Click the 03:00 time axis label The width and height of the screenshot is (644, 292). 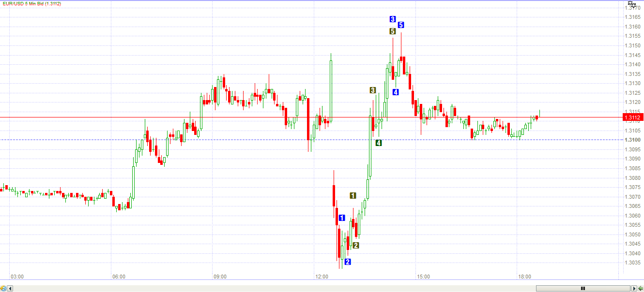click(x=17, y=277)
